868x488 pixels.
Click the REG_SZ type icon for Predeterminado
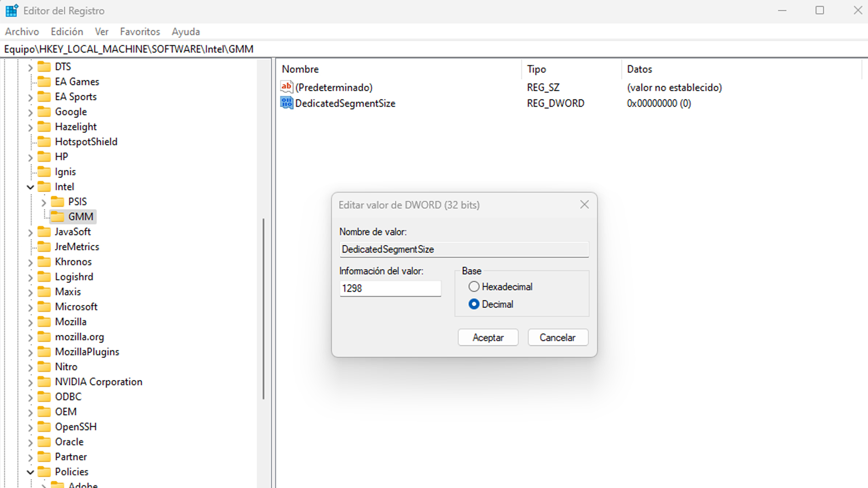click(288, 87)
